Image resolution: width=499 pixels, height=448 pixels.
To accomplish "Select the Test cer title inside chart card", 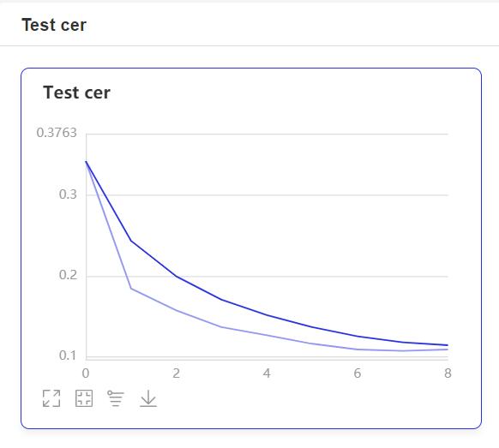I will click(76, 93).
